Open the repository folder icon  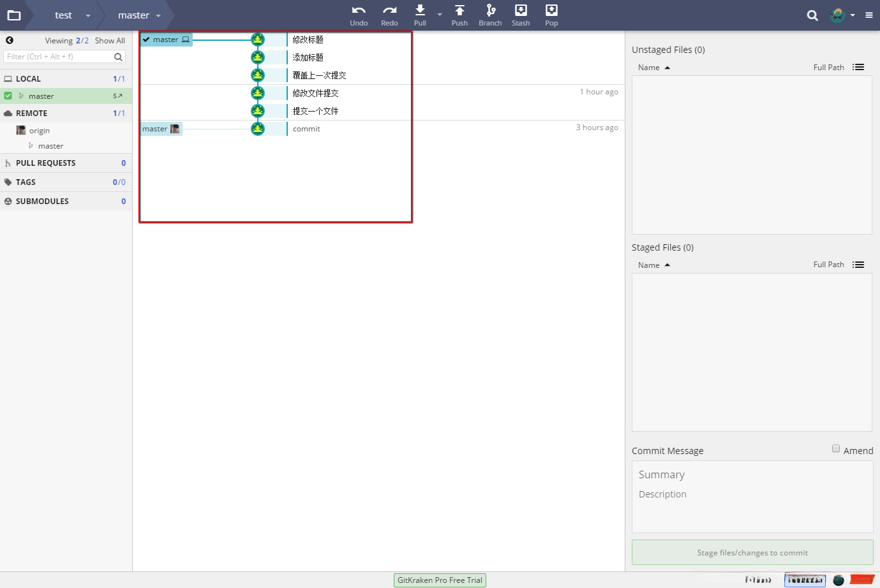pyautogui.click(x=14, y=15)
